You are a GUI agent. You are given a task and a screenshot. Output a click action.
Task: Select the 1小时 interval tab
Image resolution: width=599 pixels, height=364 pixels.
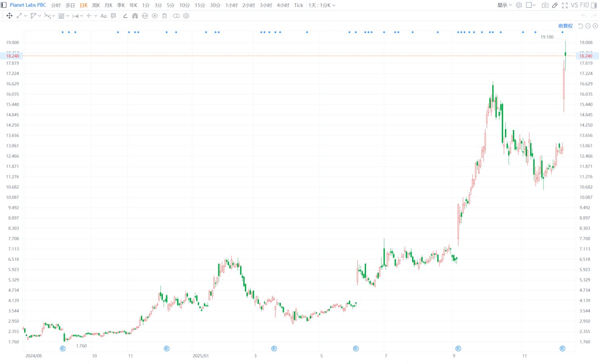231,5
